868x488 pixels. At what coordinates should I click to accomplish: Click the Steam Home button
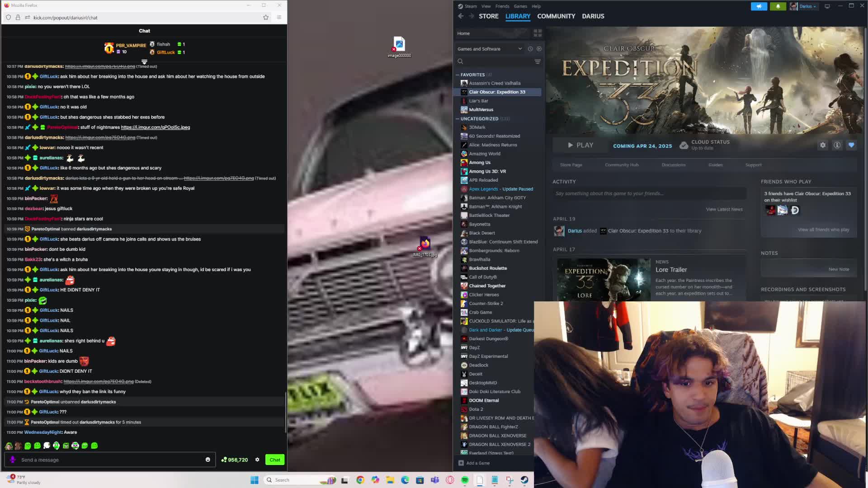pos(463,33)
